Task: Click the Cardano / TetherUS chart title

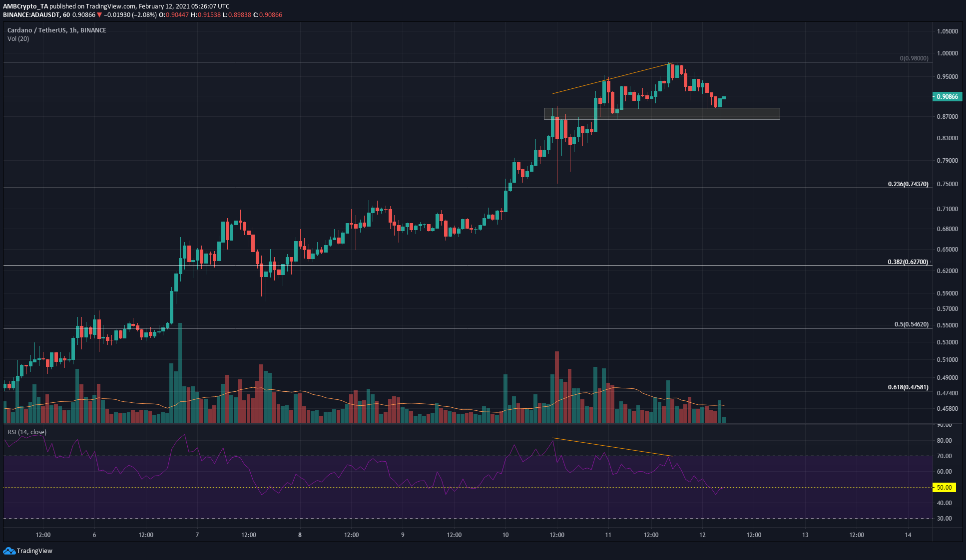Action: (x=57, y=30)
